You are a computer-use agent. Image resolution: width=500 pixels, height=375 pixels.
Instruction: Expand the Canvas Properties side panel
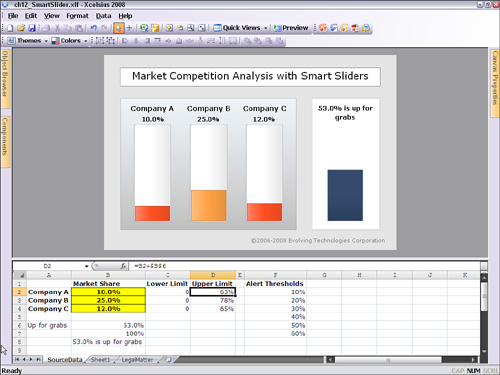(x=495, y=83)
